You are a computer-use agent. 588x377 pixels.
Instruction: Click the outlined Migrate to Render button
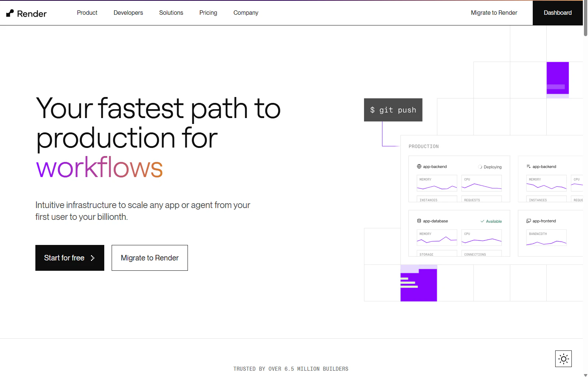point(150,258)
